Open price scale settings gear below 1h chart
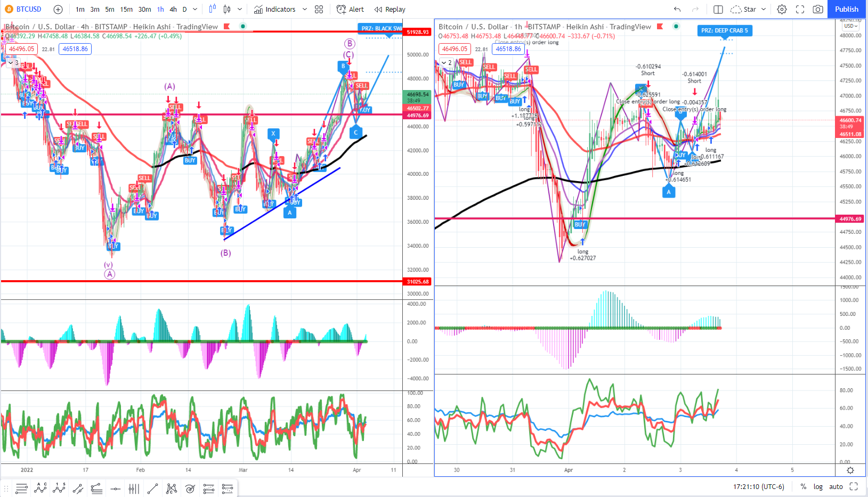868x497 pixels. [850, 470]
